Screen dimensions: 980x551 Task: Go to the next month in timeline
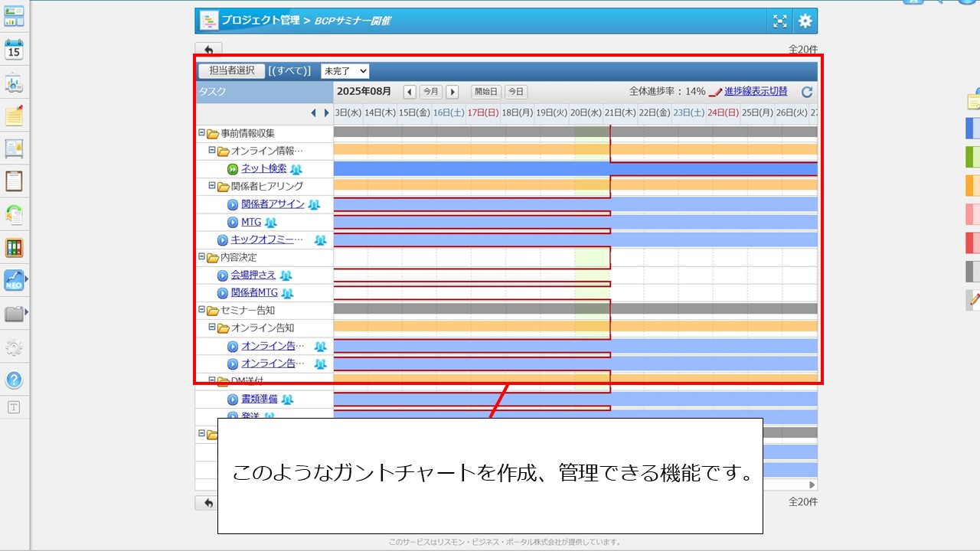(x=452, y=92)
